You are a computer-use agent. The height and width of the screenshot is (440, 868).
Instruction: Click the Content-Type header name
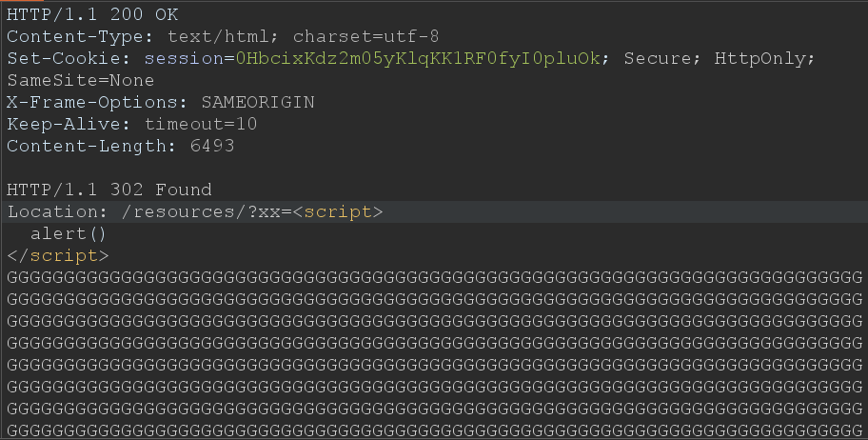click(x=81, y=37)
